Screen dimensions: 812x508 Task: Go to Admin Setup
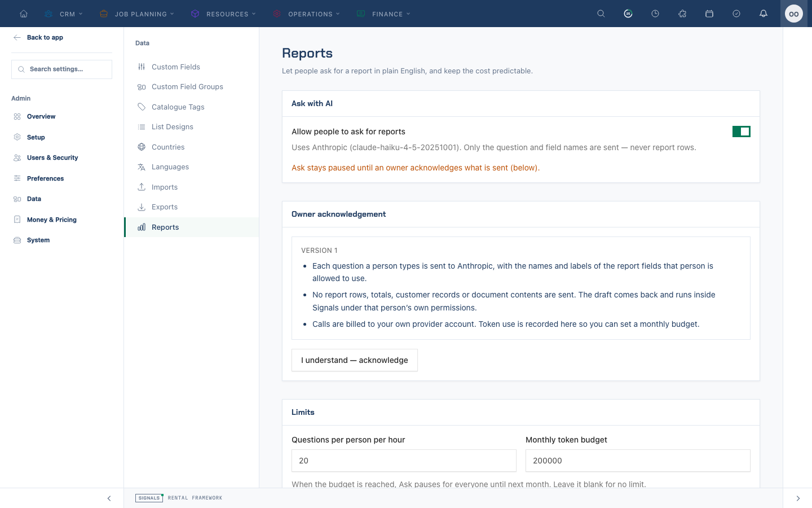[61, 137]
